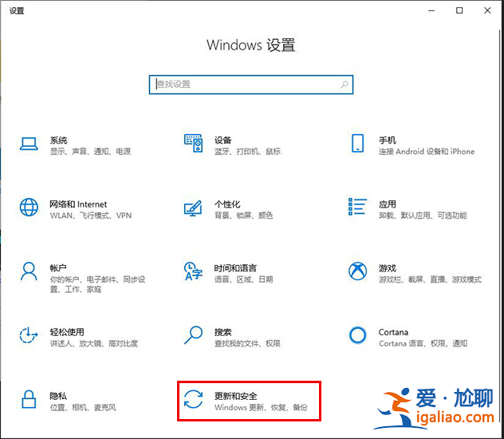Close the 设置 window
Screen dimensions: 504x439
(487, 10)
